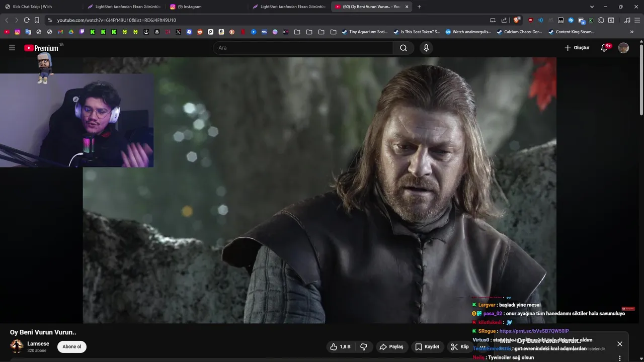
Task: Start voice search with microphone icon
Action: pos(426,48)
